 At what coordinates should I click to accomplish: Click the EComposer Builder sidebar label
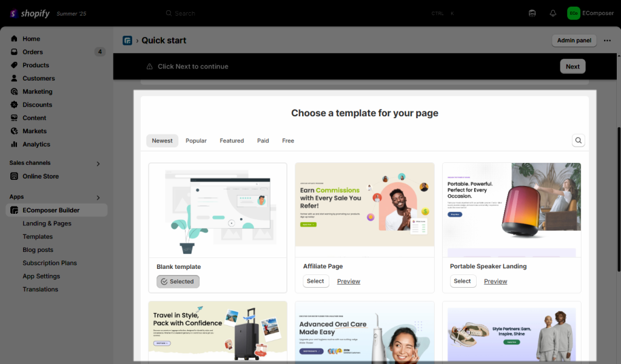point(51,210)
